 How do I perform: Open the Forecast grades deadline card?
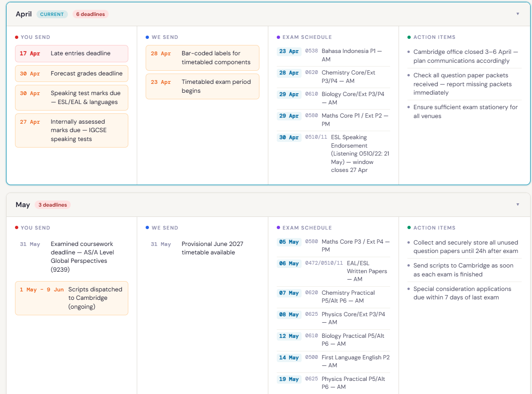(x=72, y=74)
